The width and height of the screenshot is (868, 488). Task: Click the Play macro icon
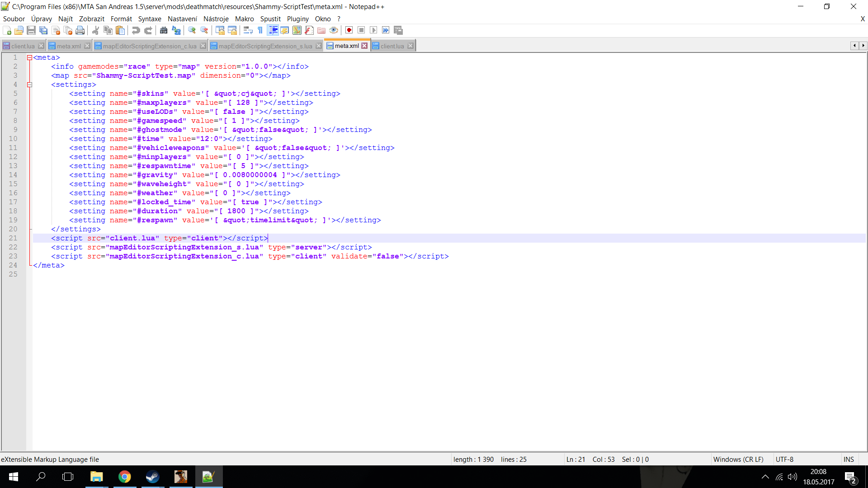(373, 30)
